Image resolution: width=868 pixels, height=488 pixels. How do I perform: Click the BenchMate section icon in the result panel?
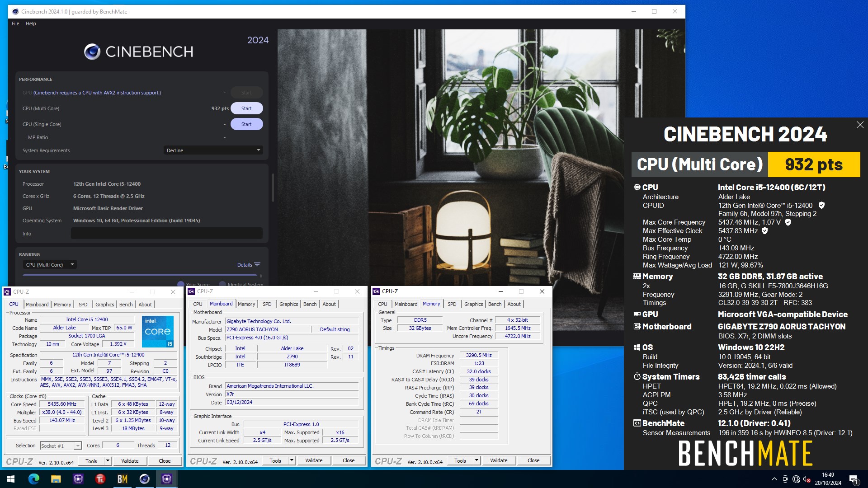coord(637,423)
